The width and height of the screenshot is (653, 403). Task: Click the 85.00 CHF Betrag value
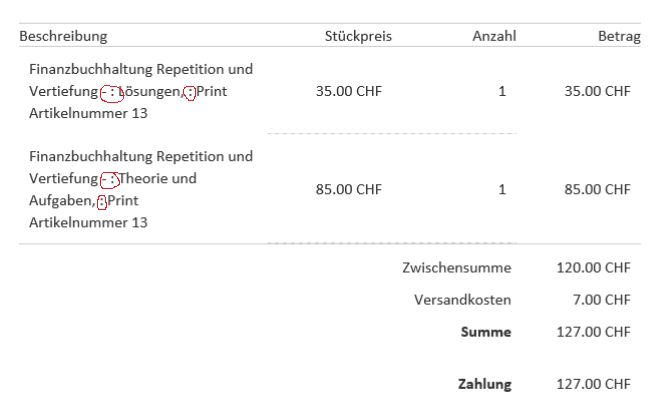coord(597,188)
